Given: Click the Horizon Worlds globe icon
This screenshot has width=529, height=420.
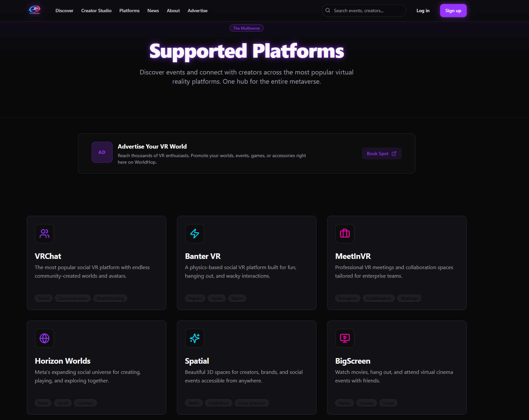Looking at the screenshot, I should pos(44,338).
